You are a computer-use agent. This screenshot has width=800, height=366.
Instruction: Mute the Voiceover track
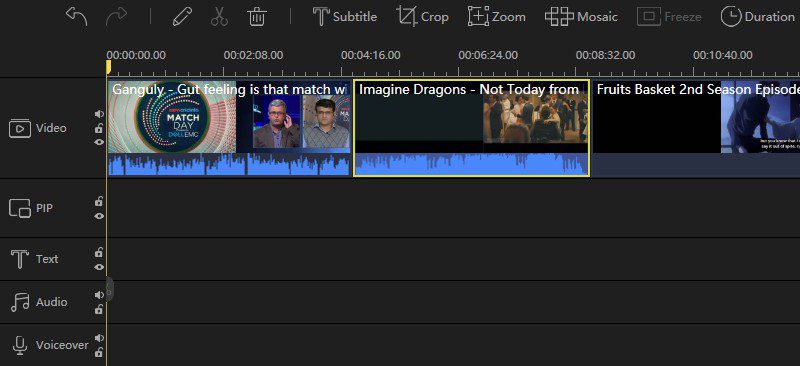99,338
